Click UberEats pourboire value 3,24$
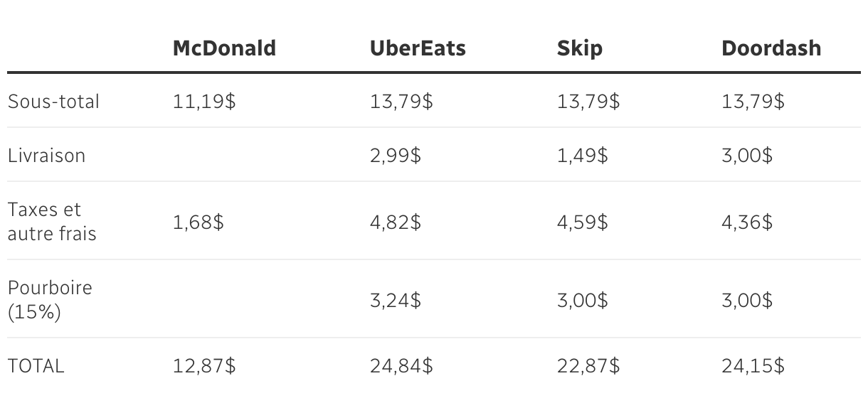 pos(395,300)
